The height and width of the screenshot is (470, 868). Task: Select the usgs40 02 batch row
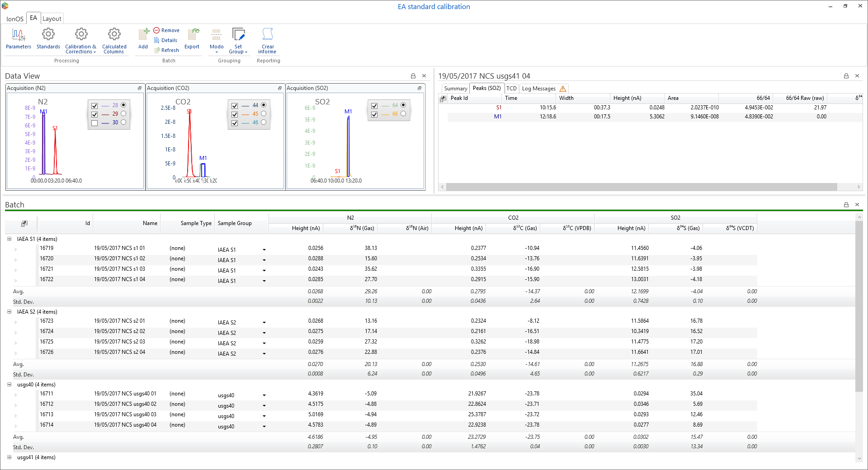(x=125, y=404)
